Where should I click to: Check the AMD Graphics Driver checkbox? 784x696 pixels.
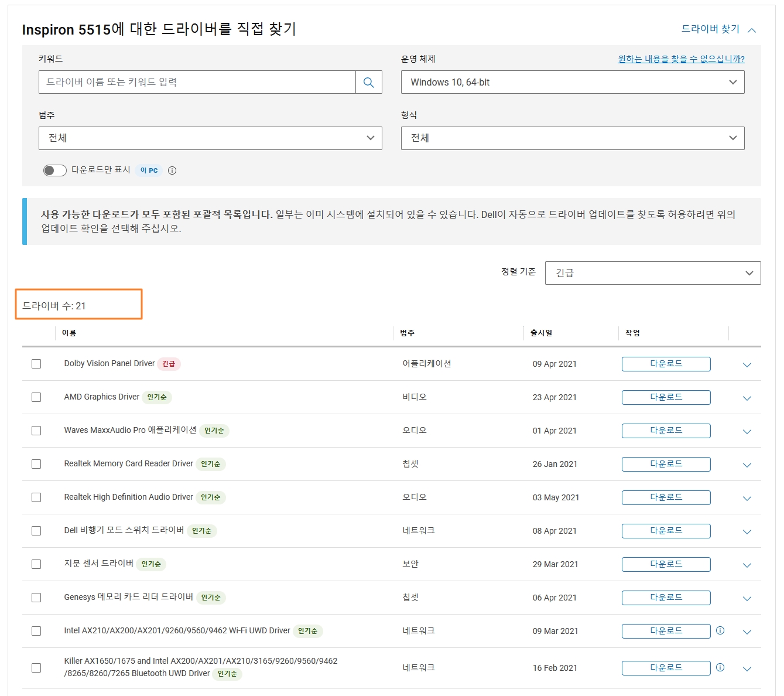click(36, 397)
